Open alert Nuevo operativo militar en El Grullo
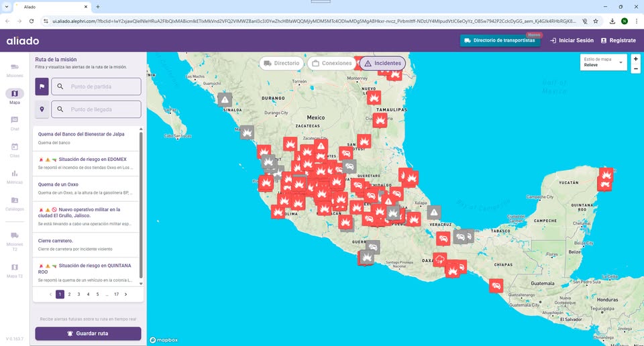Viewport: 644px width, 346px height. coord(86,217)
